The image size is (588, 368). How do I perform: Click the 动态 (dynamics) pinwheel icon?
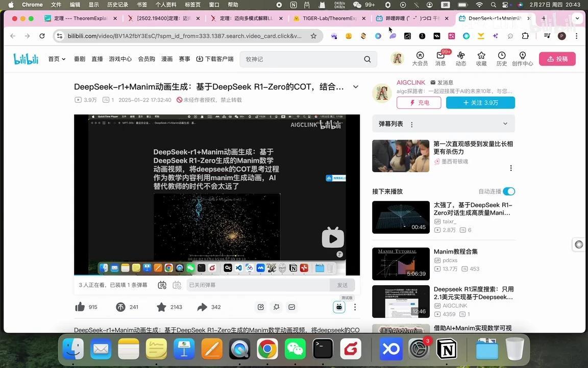[460, 57]
